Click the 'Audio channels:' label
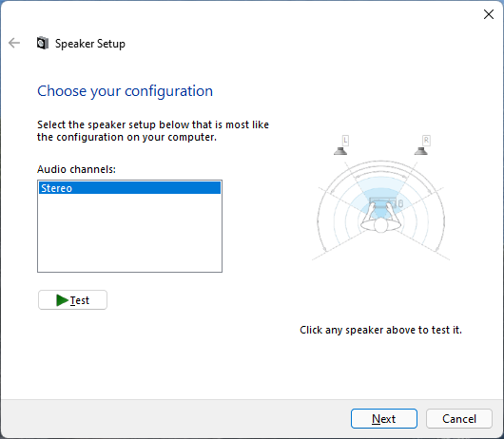Viewport: 504px width, 439px height. coord(76,169)
